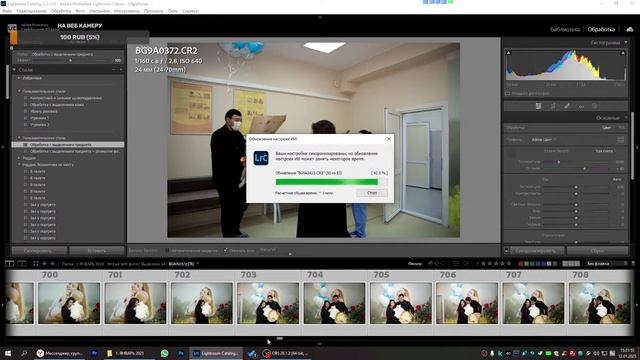This screenshot has width=640, height=360.
Task: Toggle the filter switch at filmstrip end
Action: (633, 264)
